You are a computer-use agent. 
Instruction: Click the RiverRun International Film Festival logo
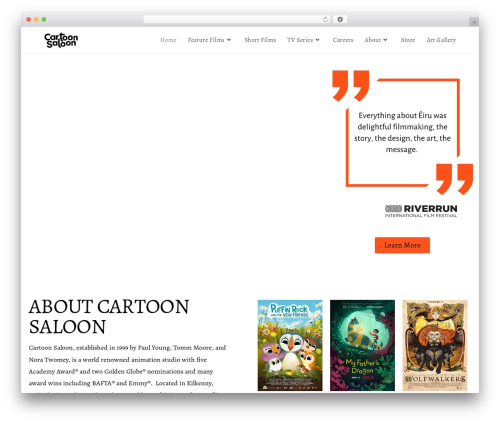tap(421, 211)
